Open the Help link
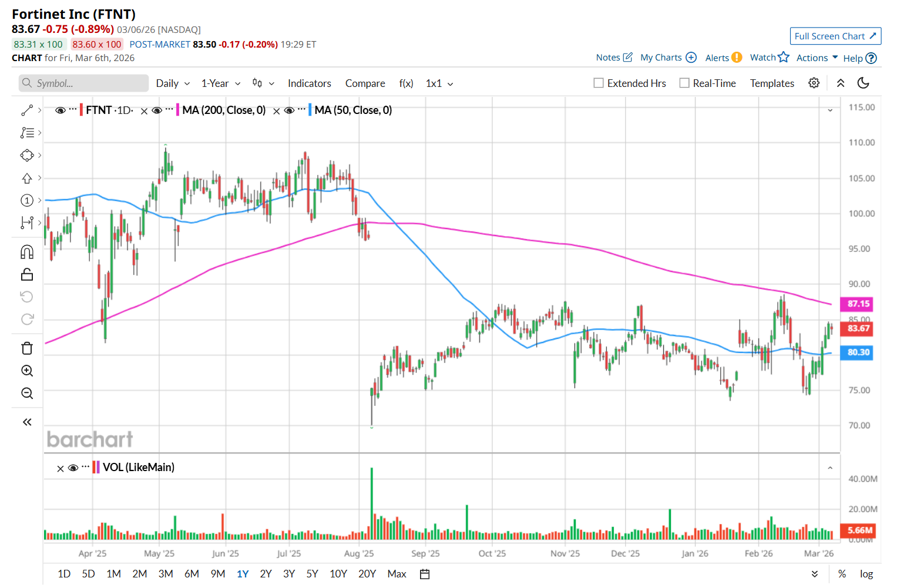900x588 pixels. [859, 58]
